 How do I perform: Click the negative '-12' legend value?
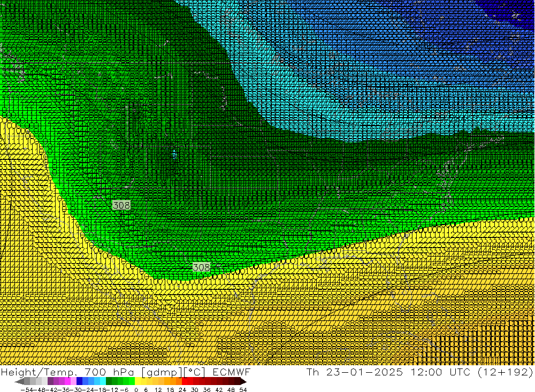tap(112, 389)
